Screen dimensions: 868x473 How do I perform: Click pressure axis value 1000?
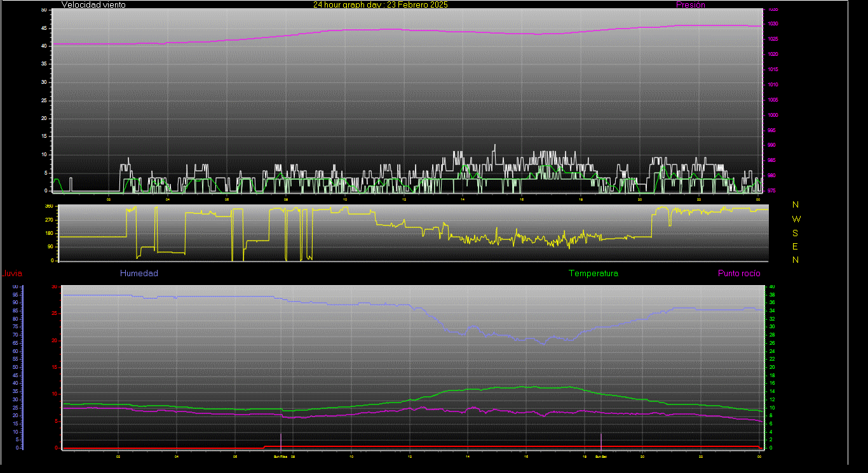click(x=772, y=116)
